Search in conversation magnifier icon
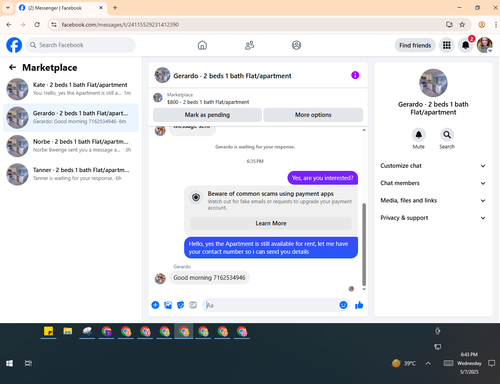 (447, 135)
